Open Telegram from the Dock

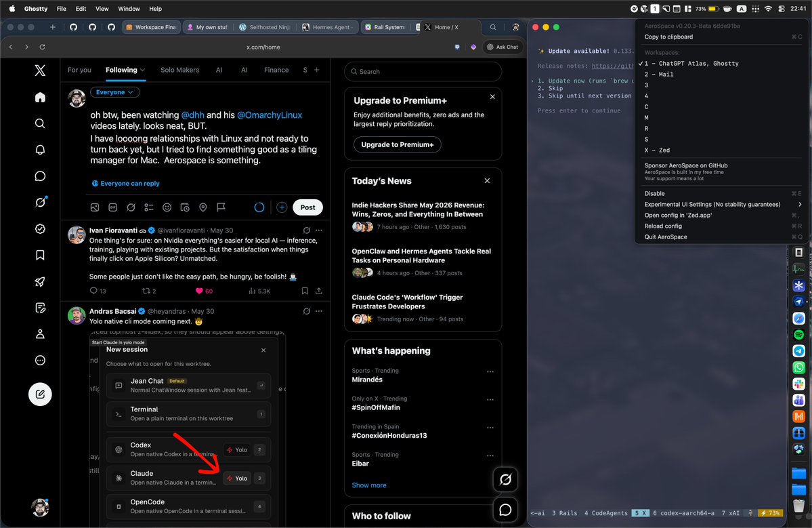coord(798,351)
